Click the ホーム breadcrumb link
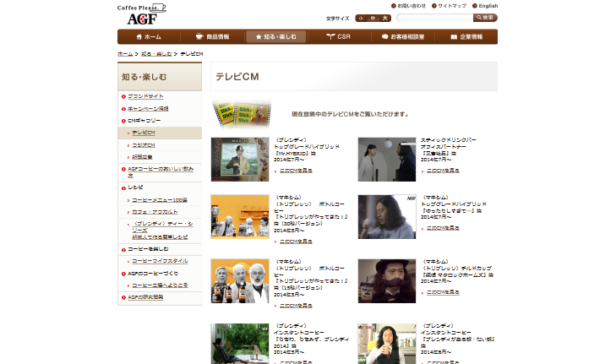The height and width of the screenshot is (364, 616). tap(125, 54)
